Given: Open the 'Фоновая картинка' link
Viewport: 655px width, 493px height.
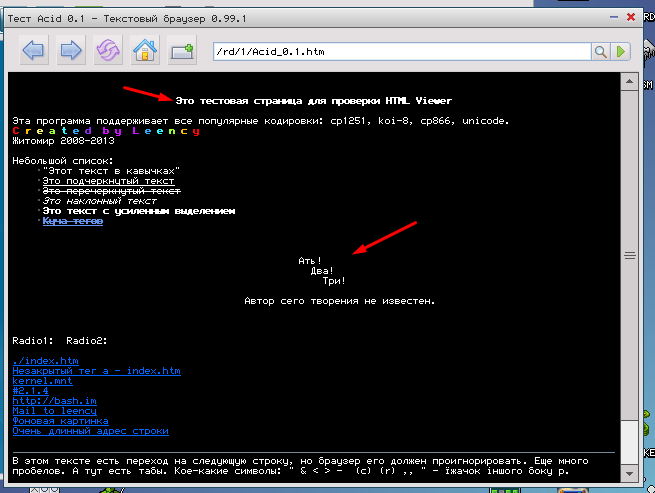Looking at the screenshot, I should [x=60, y=421].
